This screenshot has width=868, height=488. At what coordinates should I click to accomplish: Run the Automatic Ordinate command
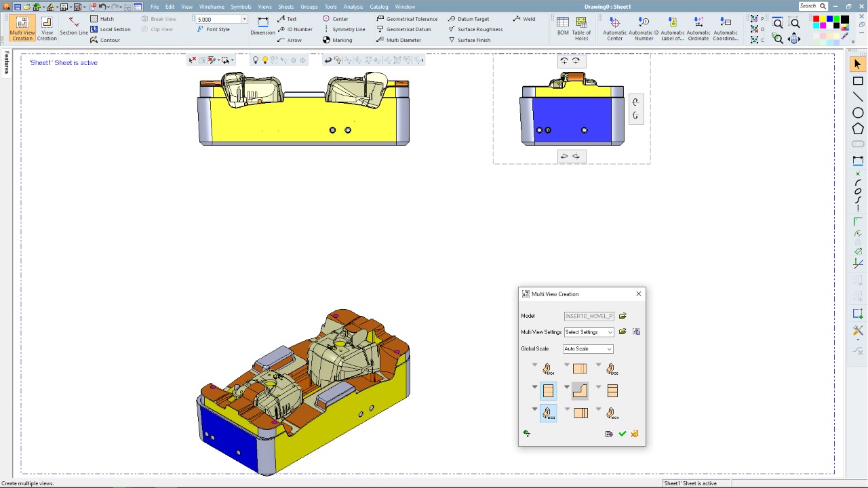pos(698,29)
